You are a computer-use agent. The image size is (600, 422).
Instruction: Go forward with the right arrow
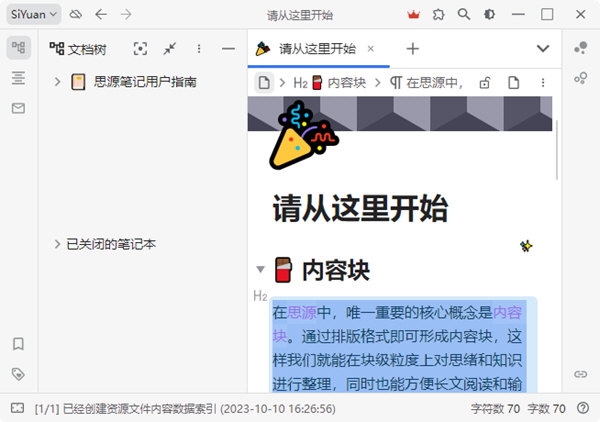[x=126, y=15]
